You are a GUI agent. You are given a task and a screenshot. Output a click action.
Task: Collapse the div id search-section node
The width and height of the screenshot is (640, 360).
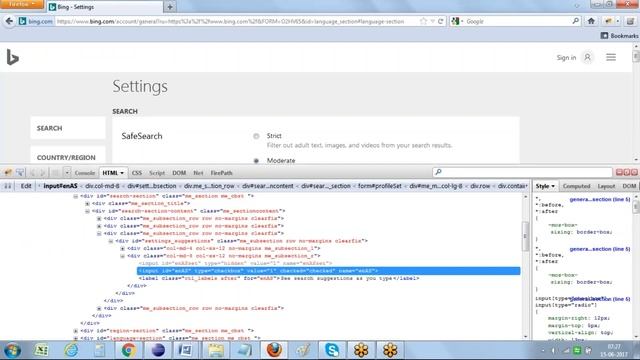(76, 196)
